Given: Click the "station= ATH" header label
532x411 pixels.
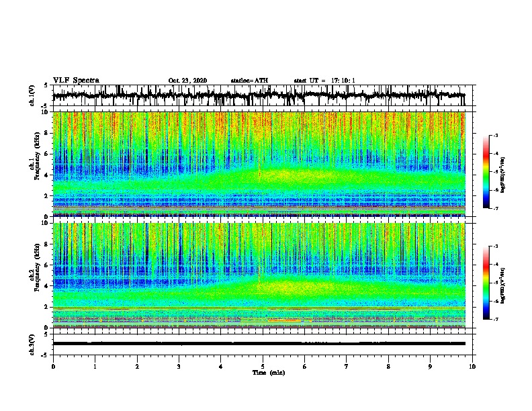Looking at the screenshot, I should click(x=249, y=81).
